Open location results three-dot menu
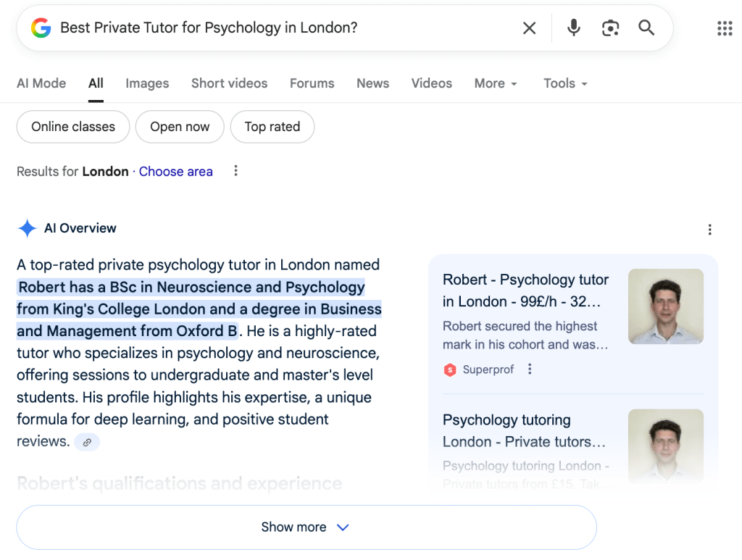 [235, 171]
